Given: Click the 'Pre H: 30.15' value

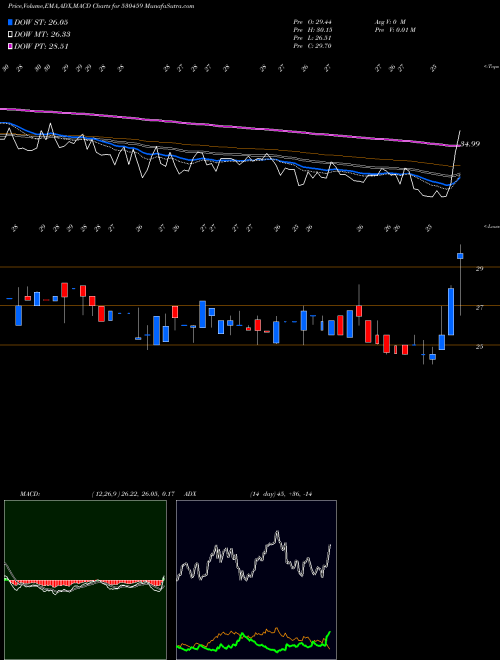Looking at the screenshot, I should 313,30.
